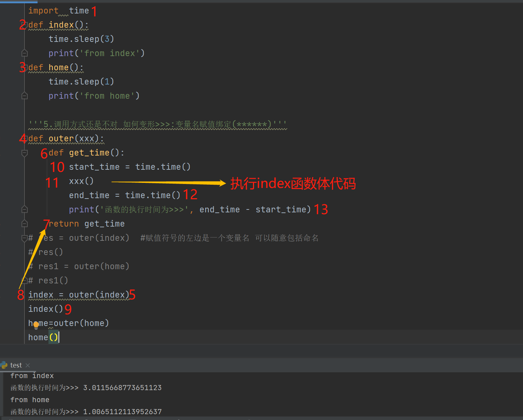Click the standalone 'index()' call line
The image size is (523, 420).
(46, 309)
